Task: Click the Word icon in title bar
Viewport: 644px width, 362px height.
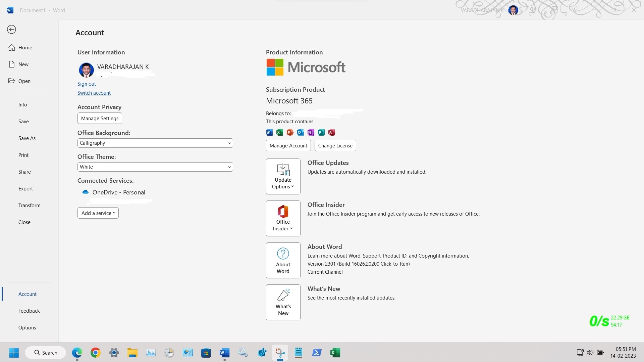Action: coord(10,10)
